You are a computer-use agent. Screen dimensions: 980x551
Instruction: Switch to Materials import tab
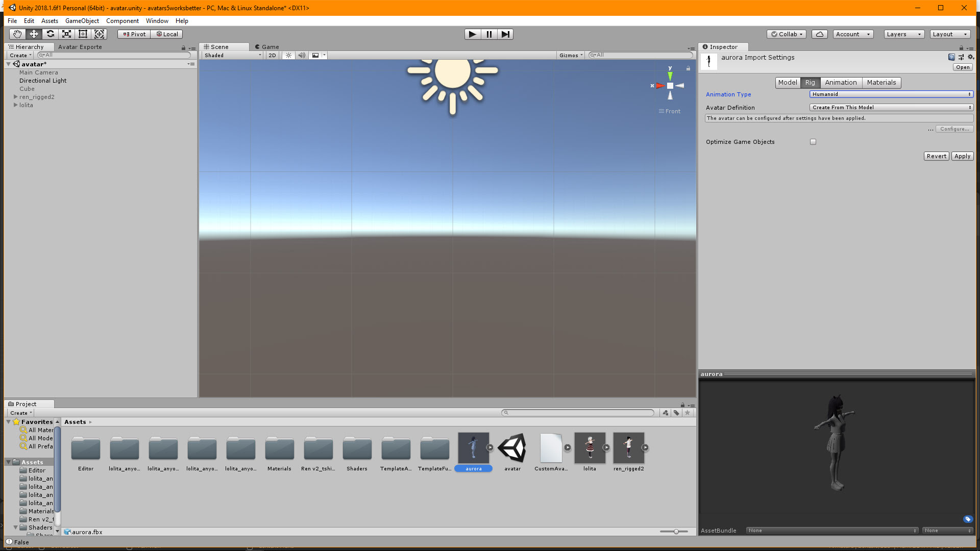[x=881, y=83]
